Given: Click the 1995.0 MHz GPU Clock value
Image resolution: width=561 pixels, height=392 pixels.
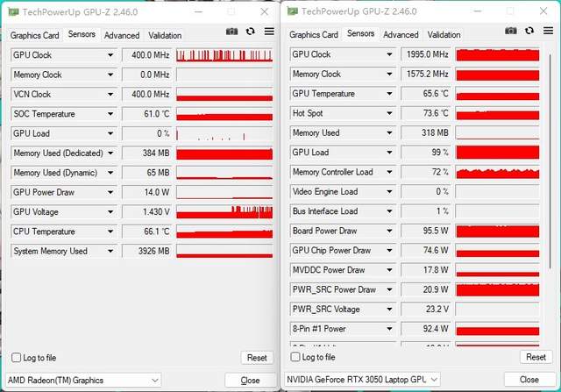Looking at the screenshot, I should [425, 54].
